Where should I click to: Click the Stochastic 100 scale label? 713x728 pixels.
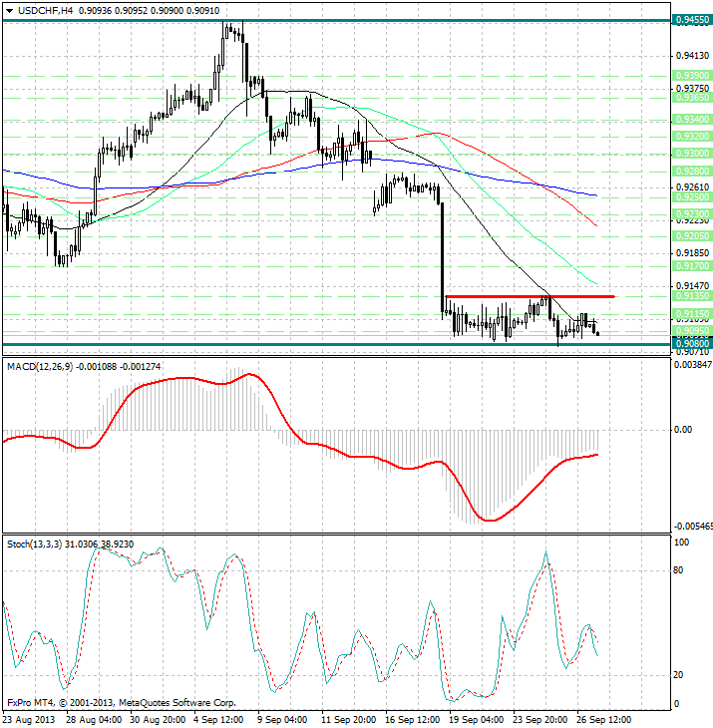[681, 543]
